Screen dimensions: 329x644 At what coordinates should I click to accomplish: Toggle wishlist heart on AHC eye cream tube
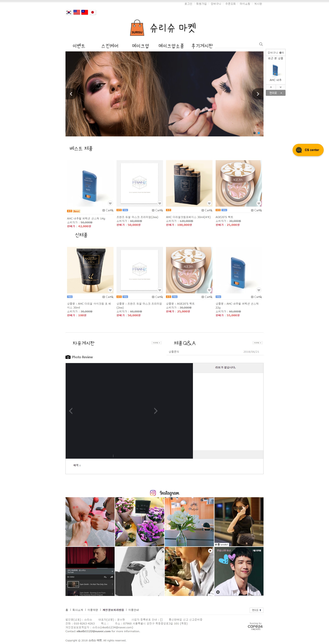tap(110, 290)
